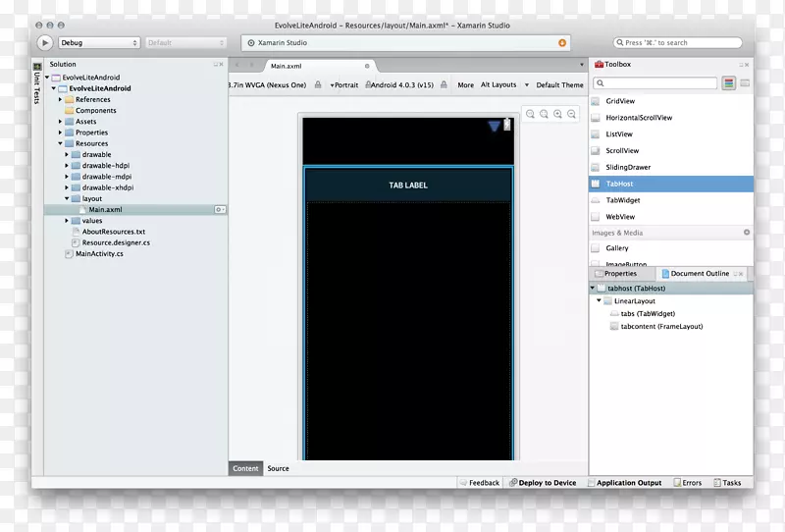Viewport: 785px width, 532px height.
Task: Toggle Toolbox compact list view button
Action: 745,83
